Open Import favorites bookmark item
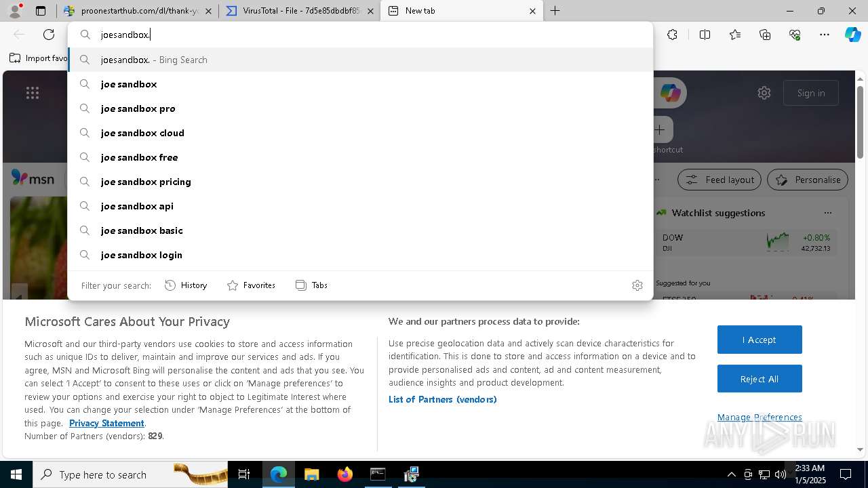868x488 pixels. 39,58
